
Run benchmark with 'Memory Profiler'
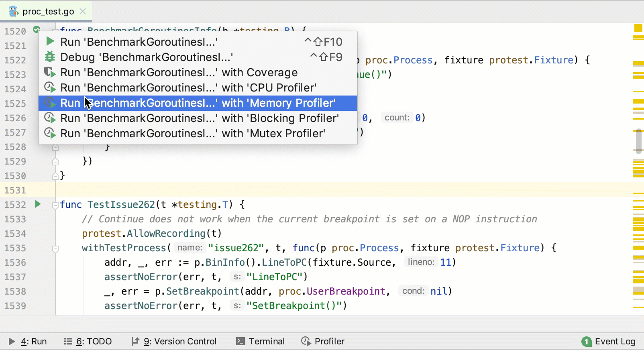(x=198, y=103)
